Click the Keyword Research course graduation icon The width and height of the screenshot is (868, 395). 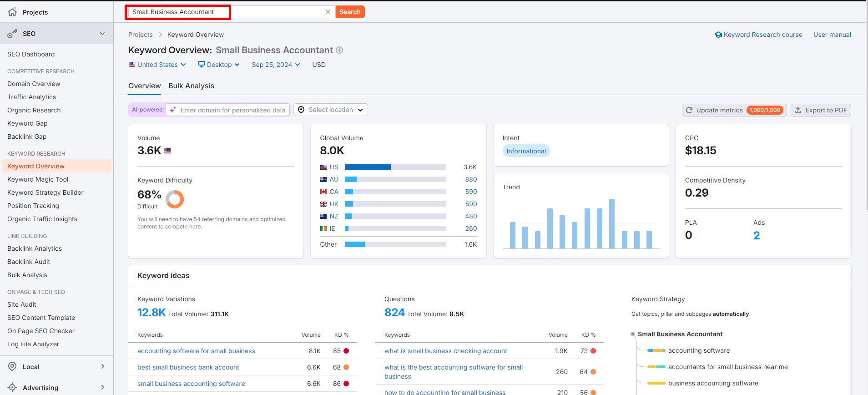point(718,35)
